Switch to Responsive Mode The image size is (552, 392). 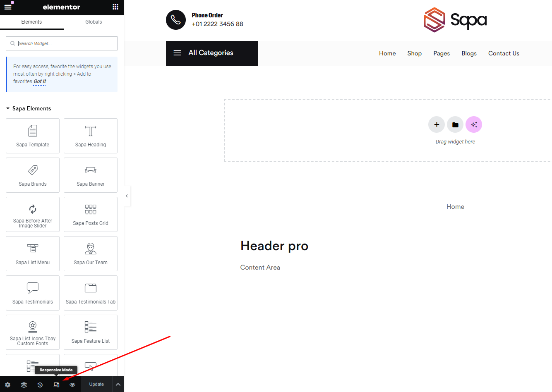56,385
